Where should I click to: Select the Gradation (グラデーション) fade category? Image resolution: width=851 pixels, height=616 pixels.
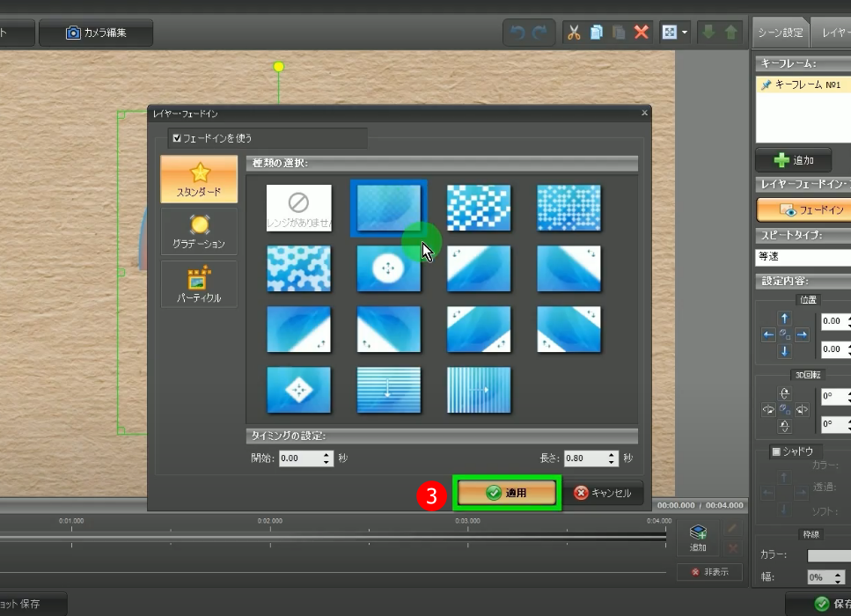click(x=199, y=232)
